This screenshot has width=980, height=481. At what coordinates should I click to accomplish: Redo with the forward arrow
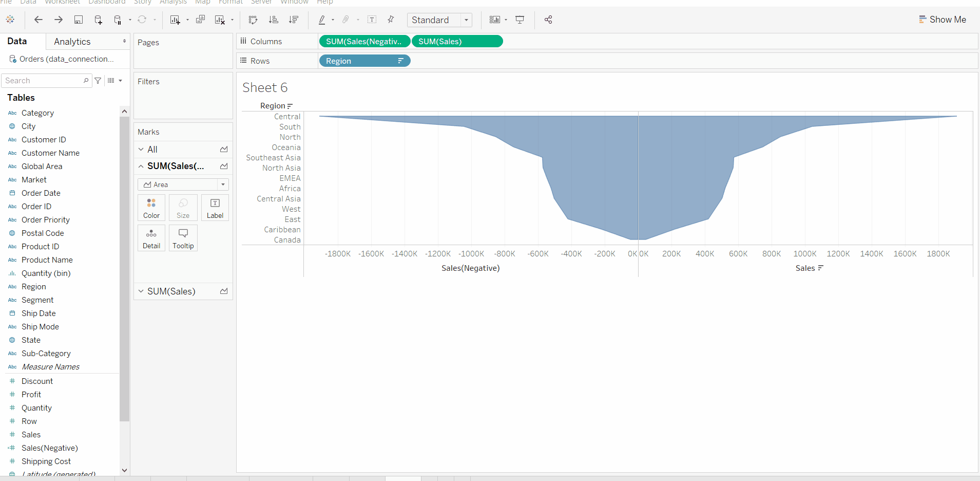(x=59, y=20)
